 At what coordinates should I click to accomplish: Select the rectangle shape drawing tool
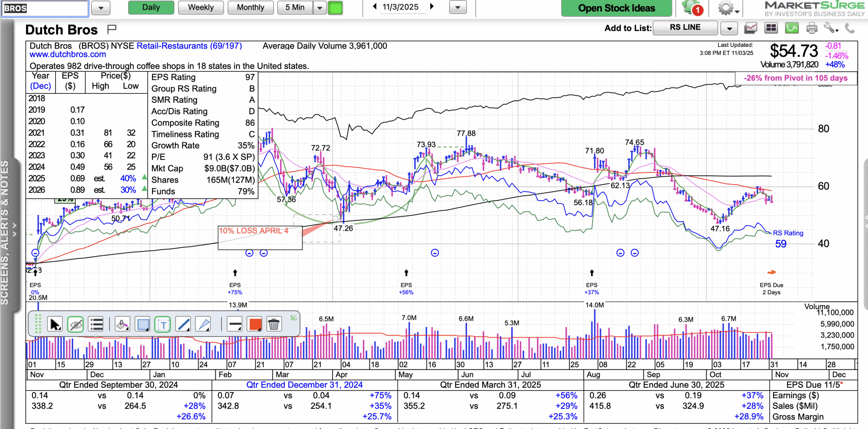point(142,324)
